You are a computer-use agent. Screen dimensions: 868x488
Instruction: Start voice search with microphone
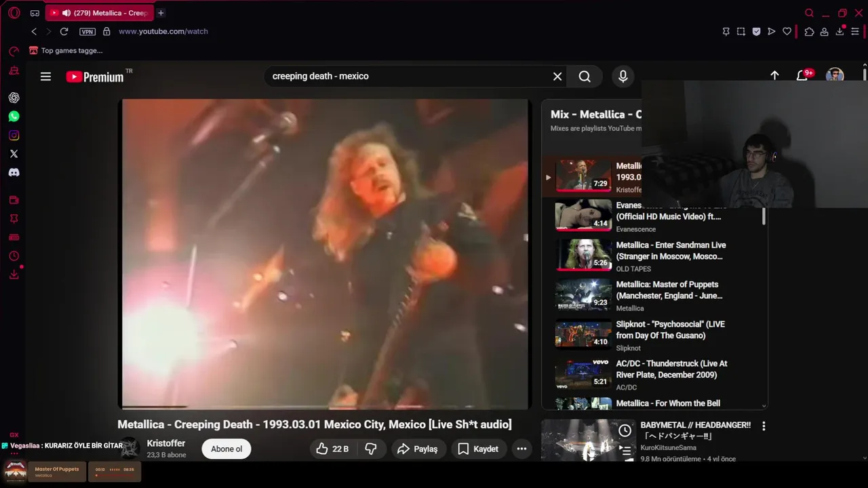(x=623, y=77)
